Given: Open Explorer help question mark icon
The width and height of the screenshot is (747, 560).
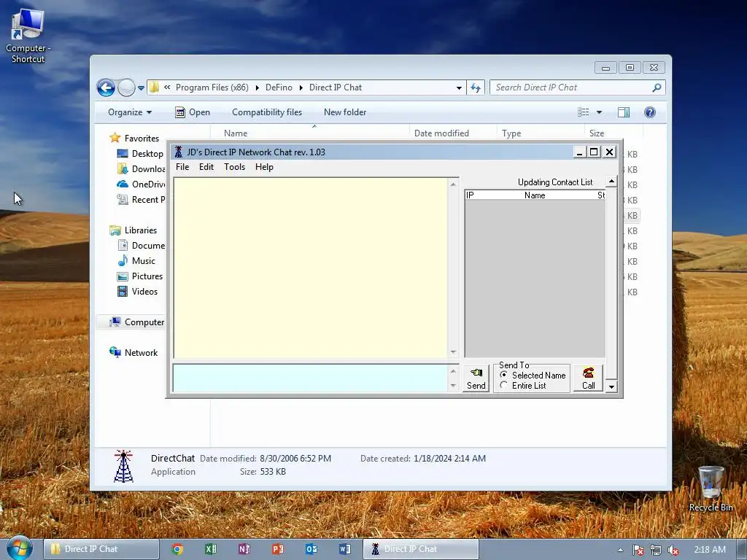Looking at the screenshot, I should pos(649,112).
